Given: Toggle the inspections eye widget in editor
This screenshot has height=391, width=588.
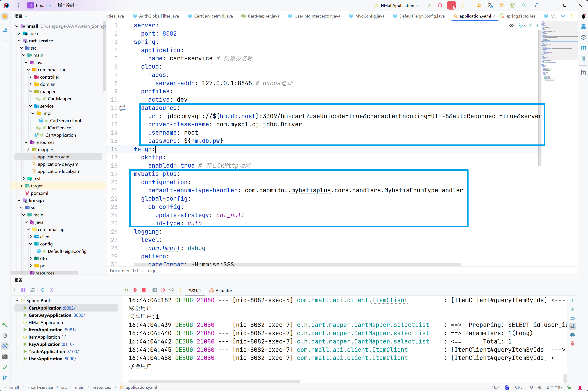Looking at the screenshot, I should (x=511, y=25).
